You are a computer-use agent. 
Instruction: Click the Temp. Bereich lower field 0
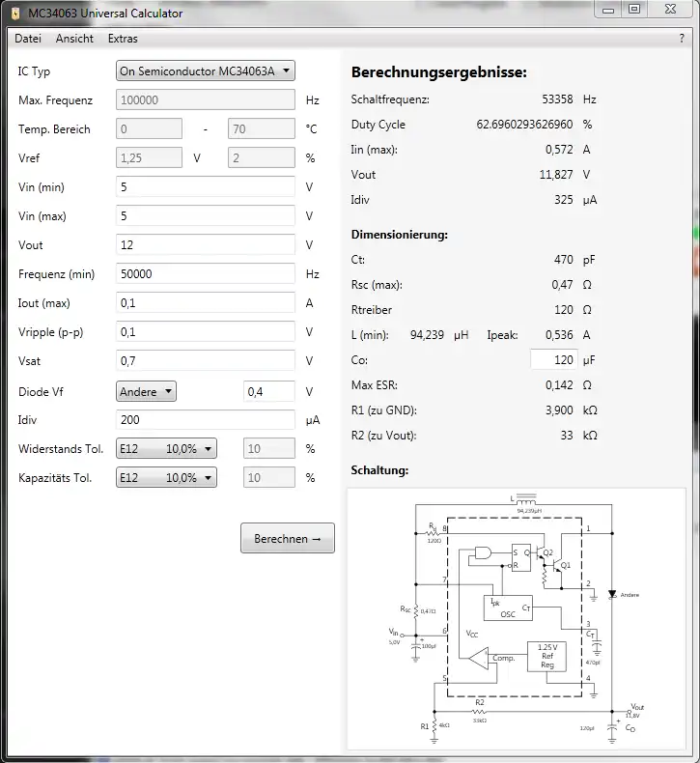pos(149,129)
